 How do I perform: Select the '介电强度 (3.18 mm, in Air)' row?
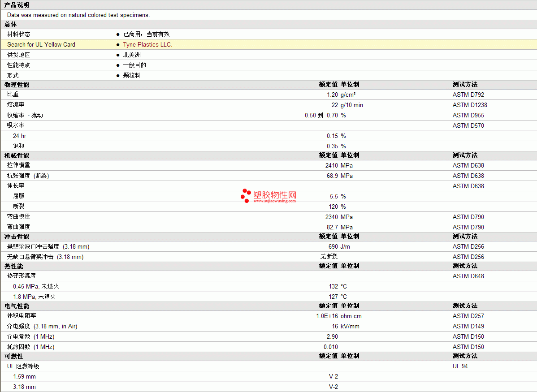[42, 326]
